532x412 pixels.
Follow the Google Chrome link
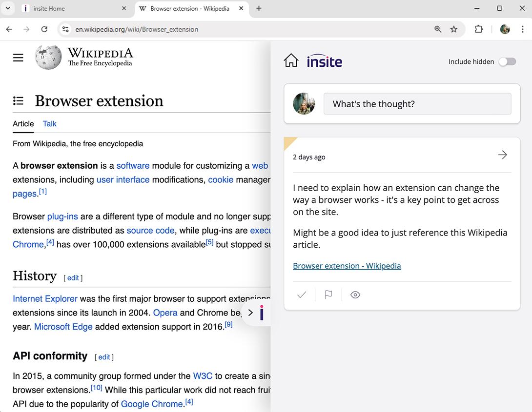152,404
